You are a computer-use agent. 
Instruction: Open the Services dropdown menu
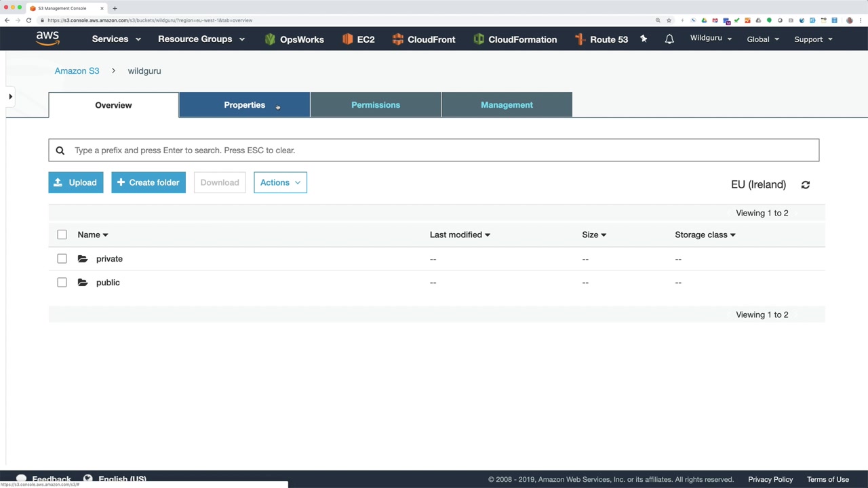click(117, 39)
